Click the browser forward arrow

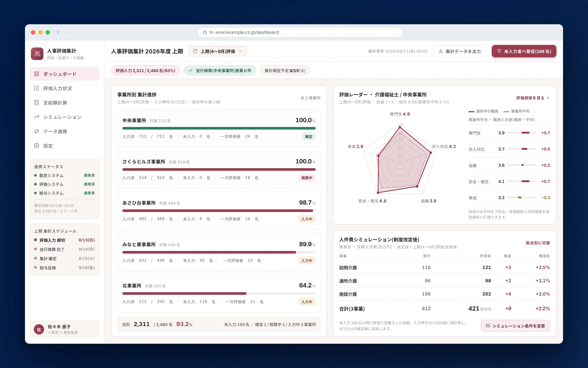click(67, 32)
